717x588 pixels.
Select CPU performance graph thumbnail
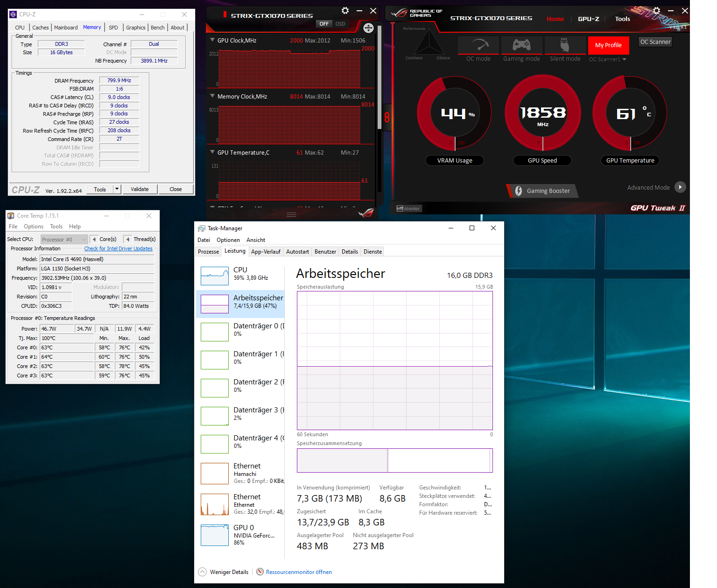[x=215, y=276]
